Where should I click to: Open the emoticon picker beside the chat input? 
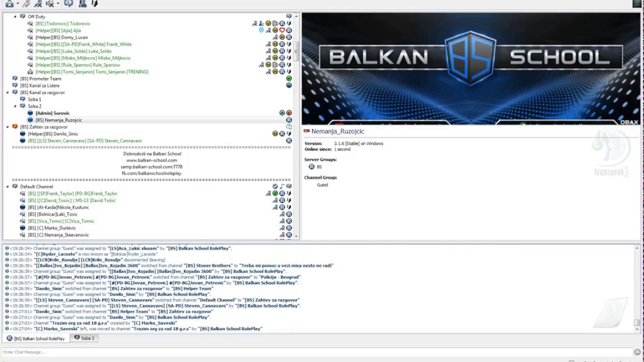637,352
